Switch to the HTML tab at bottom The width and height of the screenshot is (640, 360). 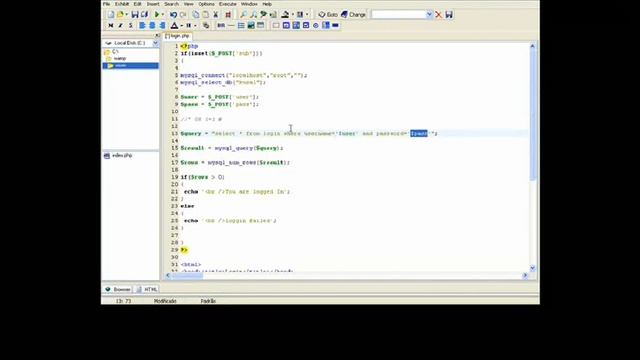[147, 289]
